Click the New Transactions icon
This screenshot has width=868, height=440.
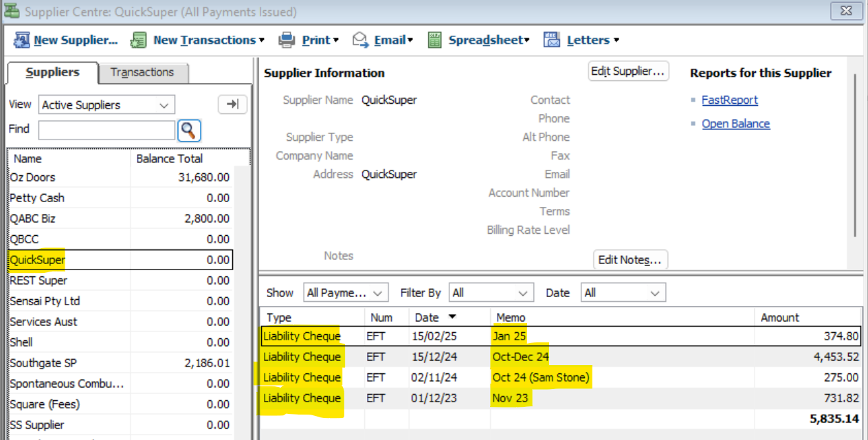pos(139,40)
